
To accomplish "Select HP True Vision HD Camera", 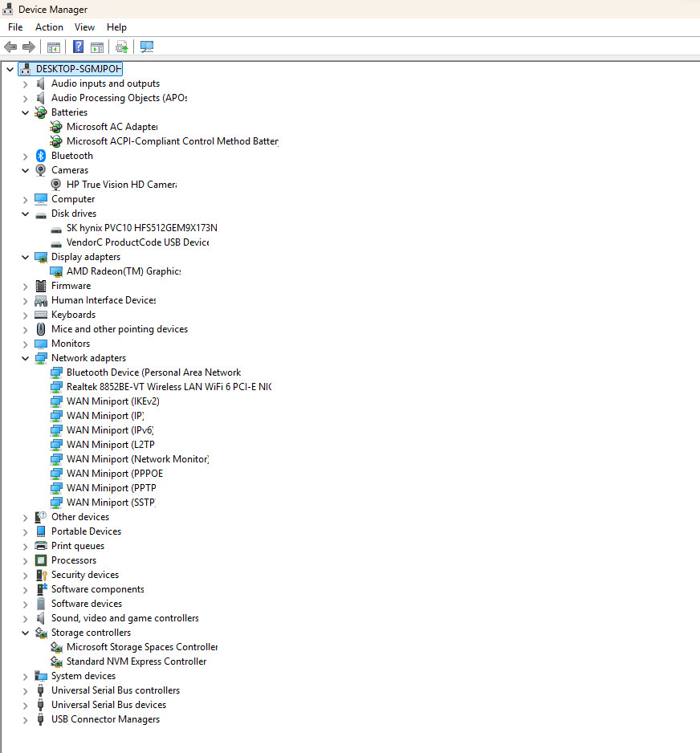I will [x=121, y=185].
